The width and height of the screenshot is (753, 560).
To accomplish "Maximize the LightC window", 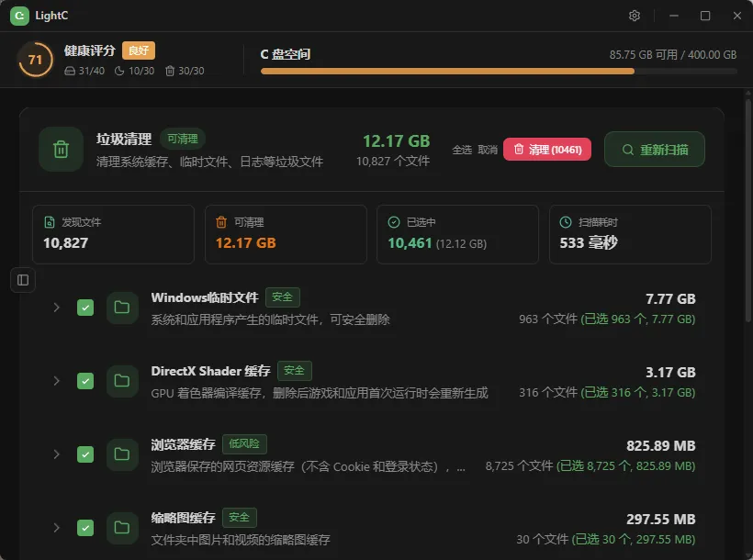I will coord(705,16).
